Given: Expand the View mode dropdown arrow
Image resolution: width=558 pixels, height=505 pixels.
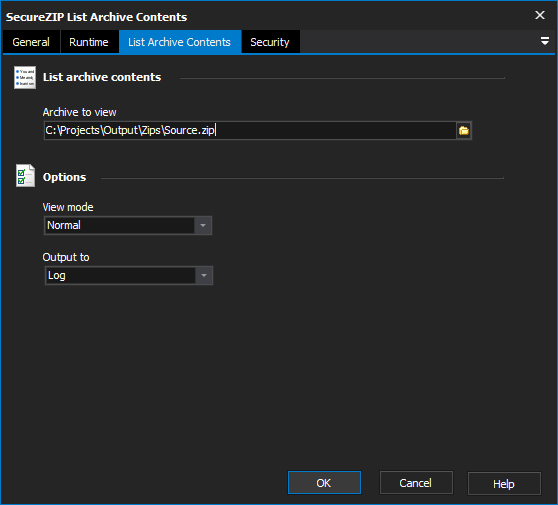Looking at the screenshot, I should coord(203,225).
